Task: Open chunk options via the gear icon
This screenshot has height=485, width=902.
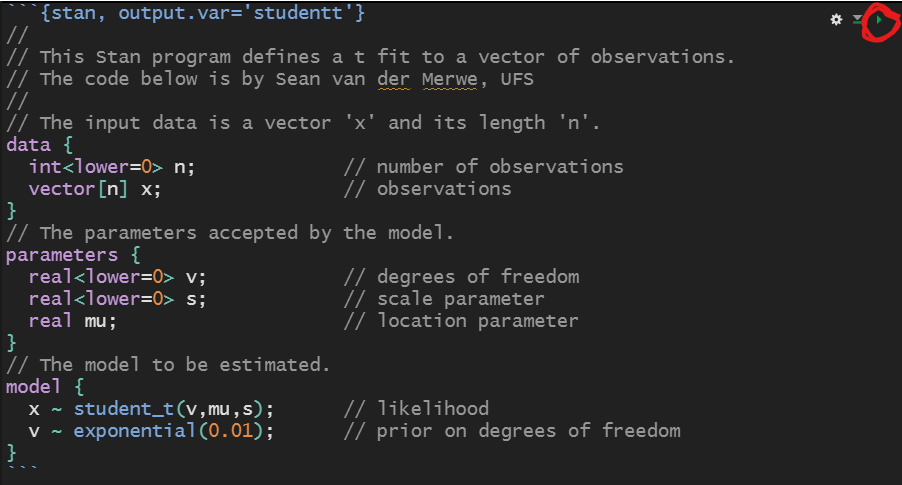Action: click(836, 20)
